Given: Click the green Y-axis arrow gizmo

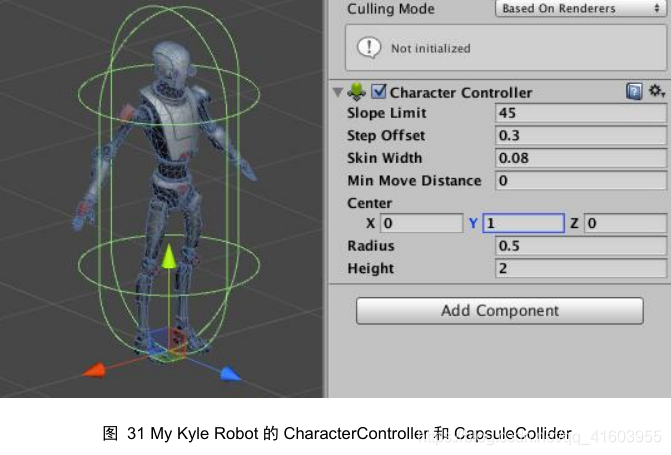Looking at the screenshot, I should pyautogui.click(x=169, y=256).
